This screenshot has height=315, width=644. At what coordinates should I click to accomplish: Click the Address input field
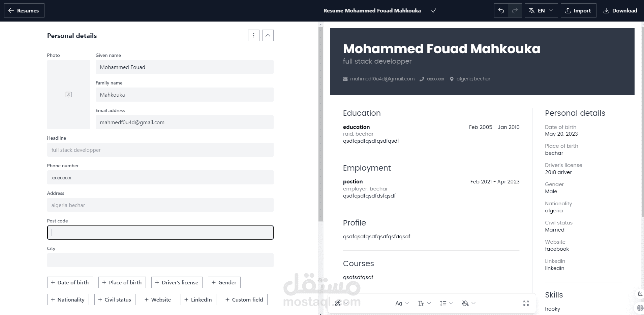click(x=160, y=205)
